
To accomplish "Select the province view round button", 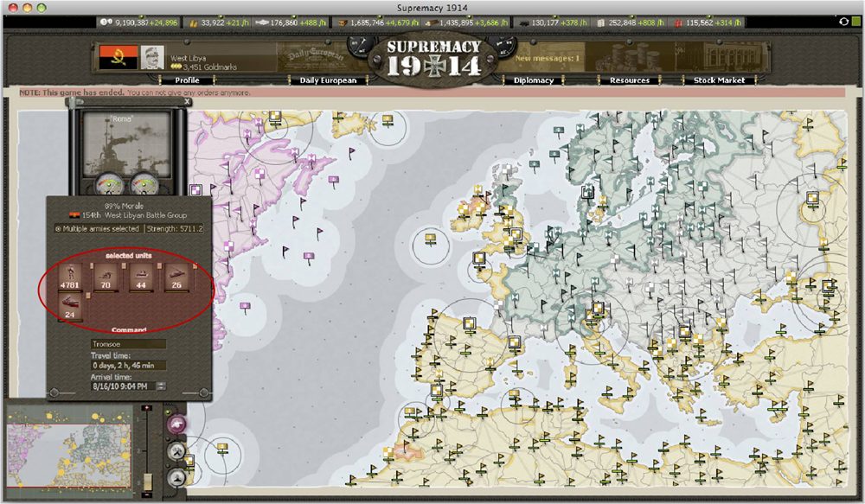I will [x=176, y=477].
